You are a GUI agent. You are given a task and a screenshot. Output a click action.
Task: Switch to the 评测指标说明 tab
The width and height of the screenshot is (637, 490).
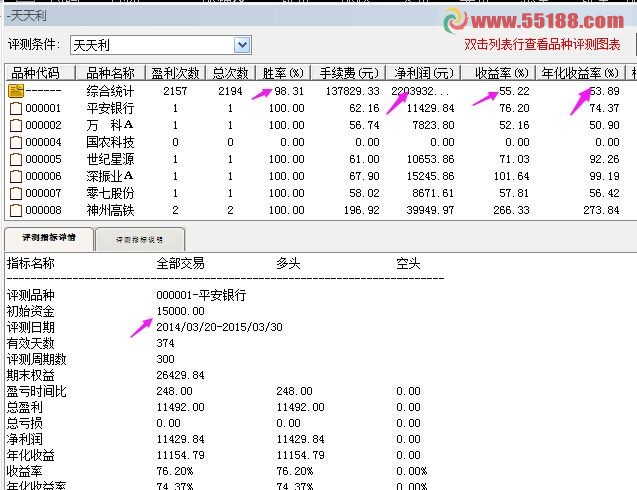point(139,240)
